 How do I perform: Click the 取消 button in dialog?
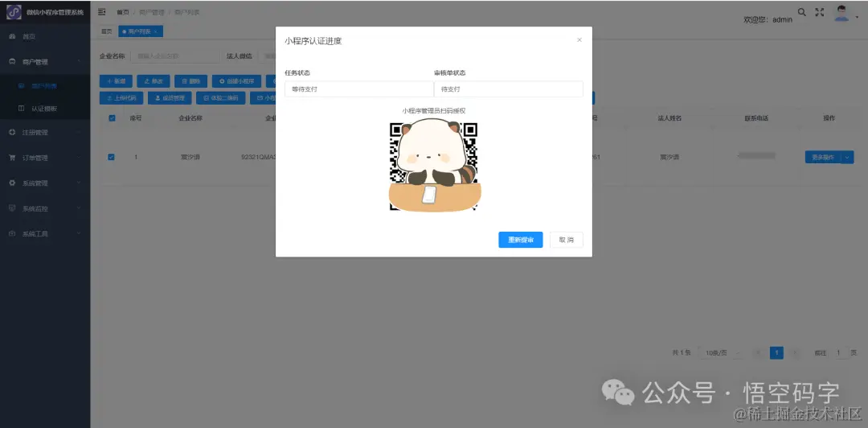point(567,240)
